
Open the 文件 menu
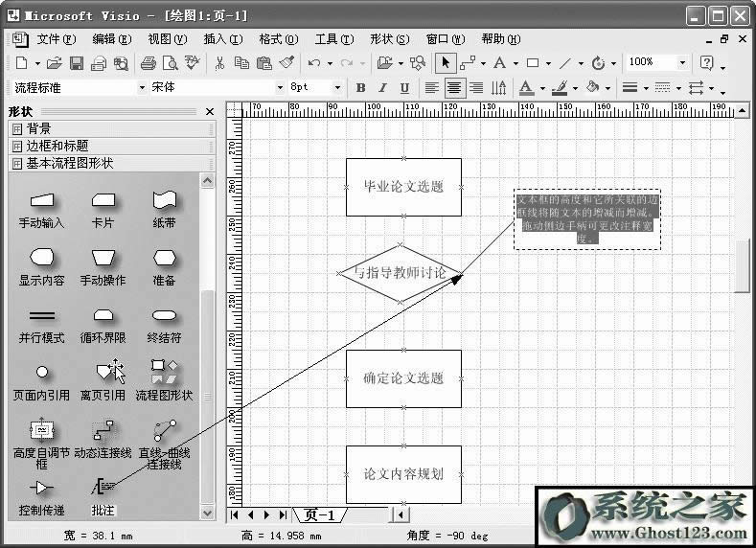56,39
